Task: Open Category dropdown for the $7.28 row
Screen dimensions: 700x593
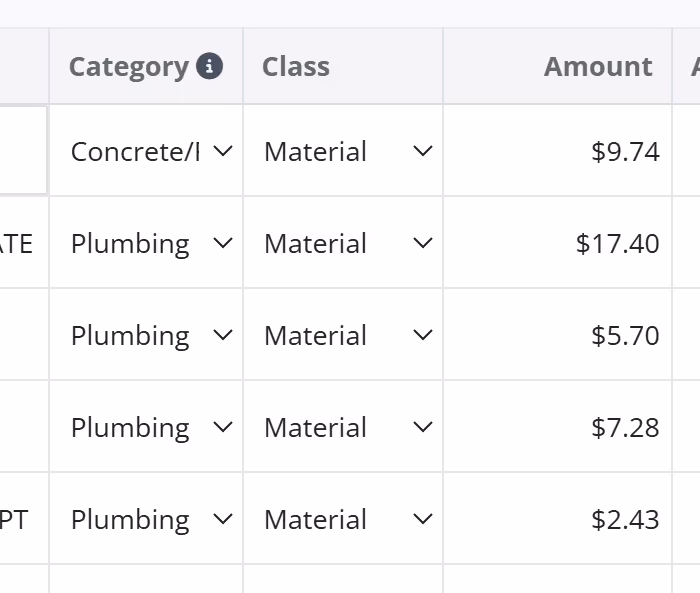Action: point(150,427)
